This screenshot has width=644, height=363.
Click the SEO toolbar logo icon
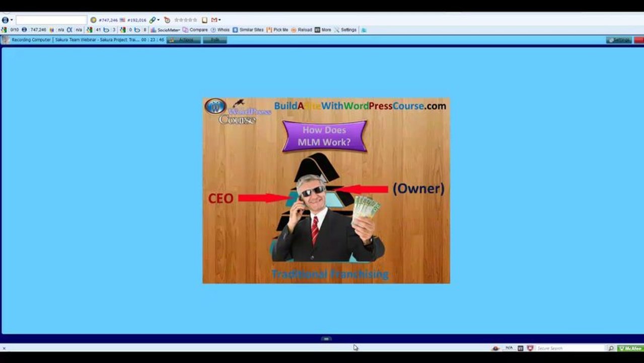click(5, 20)
